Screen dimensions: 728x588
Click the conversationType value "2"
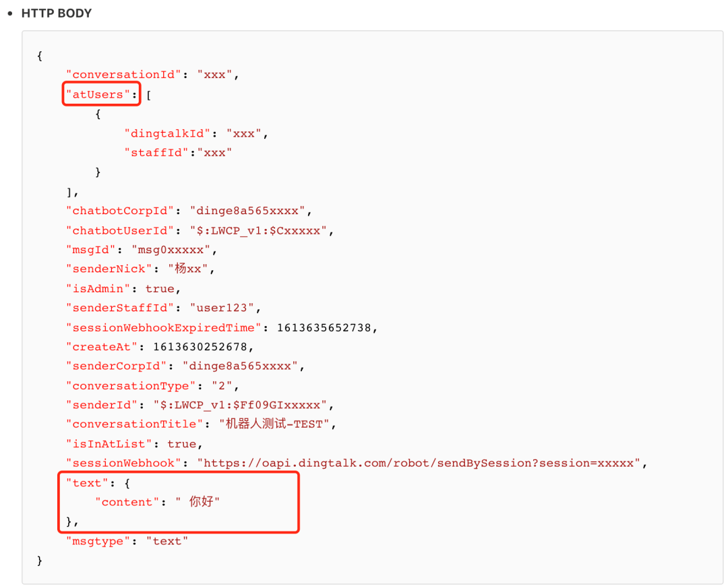point(222,386)
